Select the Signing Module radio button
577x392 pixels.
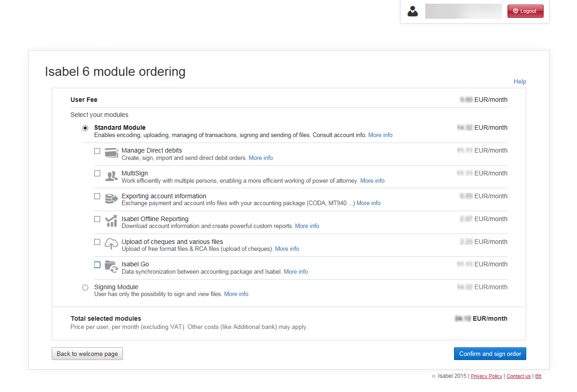(x=85, y=287)
